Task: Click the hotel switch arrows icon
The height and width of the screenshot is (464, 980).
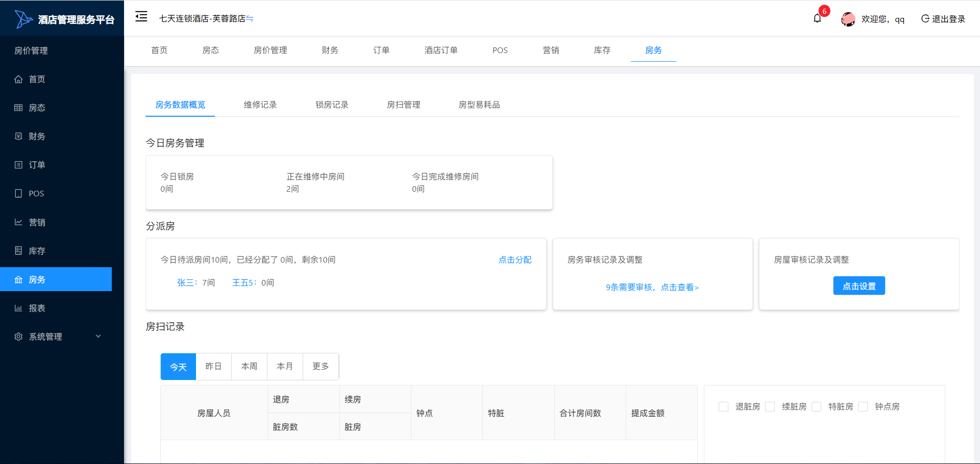Action: click(x=250, y=19)
